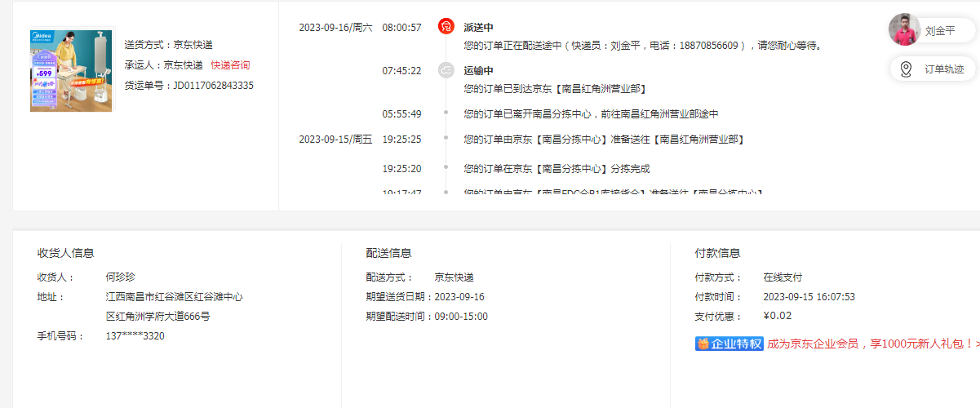Click the red 派送中 delivery status icon
The image size is (980, 408).
point(446,27)
